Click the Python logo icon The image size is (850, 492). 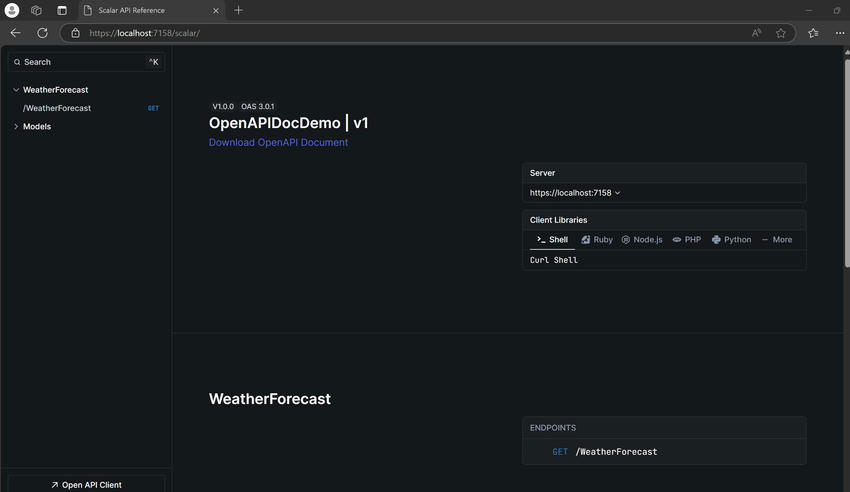(x=716, y=239)
